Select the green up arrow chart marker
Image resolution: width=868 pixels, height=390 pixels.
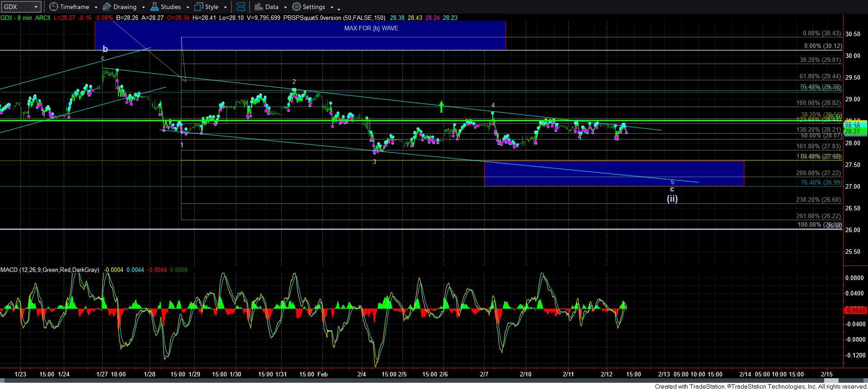tap(441, 107)
